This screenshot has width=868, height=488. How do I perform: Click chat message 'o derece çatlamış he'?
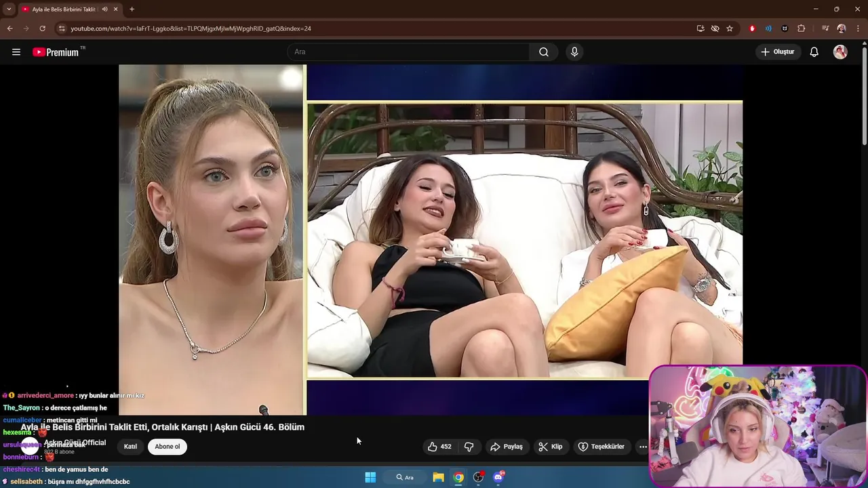(x=76, y=408)
